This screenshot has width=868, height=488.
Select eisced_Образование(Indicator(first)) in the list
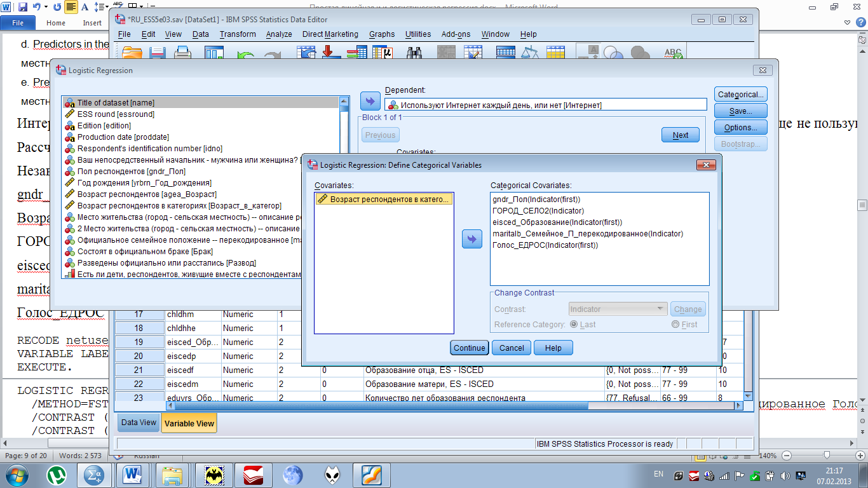(557, 222)
